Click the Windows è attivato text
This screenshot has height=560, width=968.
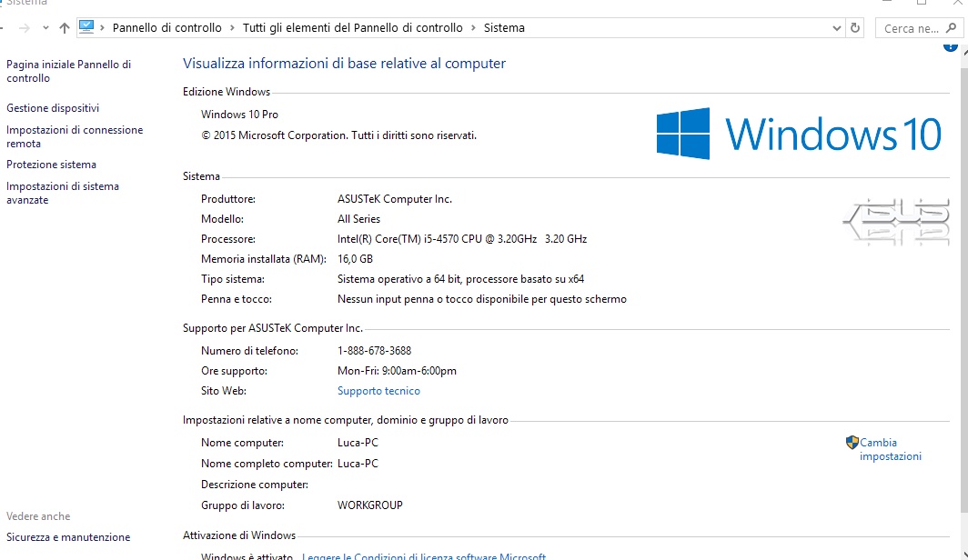click(247, 555)
